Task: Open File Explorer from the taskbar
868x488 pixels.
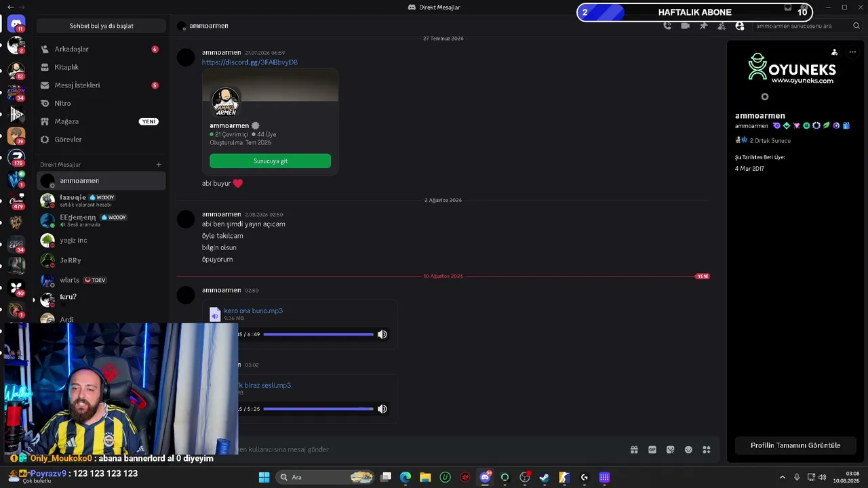Action: point(425,477)
